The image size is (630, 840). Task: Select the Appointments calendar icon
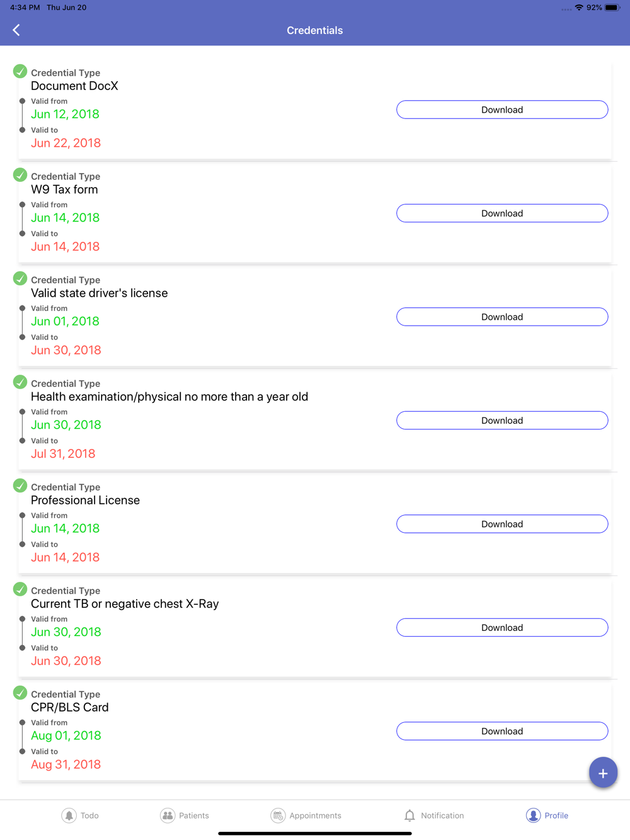click(278, 815)
